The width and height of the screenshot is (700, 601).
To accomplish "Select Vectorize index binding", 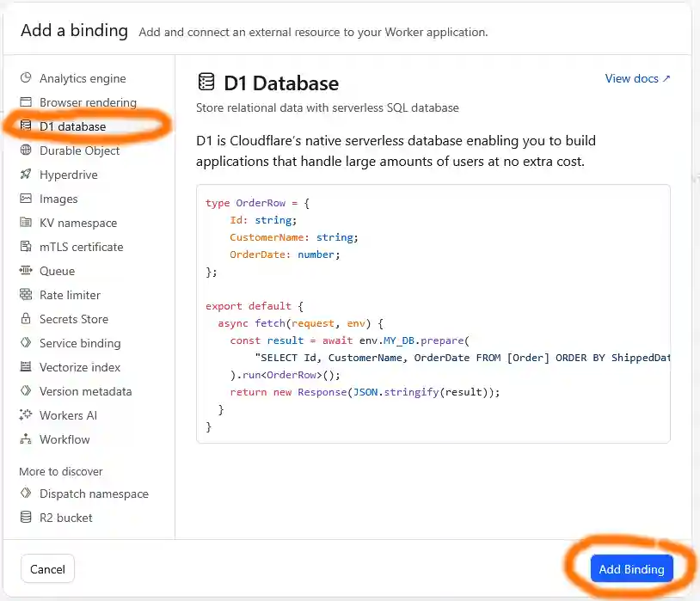I will pos(80,367).
